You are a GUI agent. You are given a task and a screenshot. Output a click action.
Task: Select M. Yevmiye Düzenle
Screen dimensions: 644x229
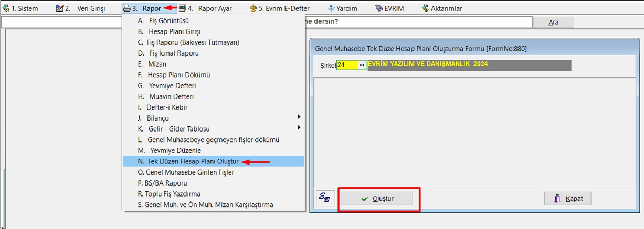(213, 150)
